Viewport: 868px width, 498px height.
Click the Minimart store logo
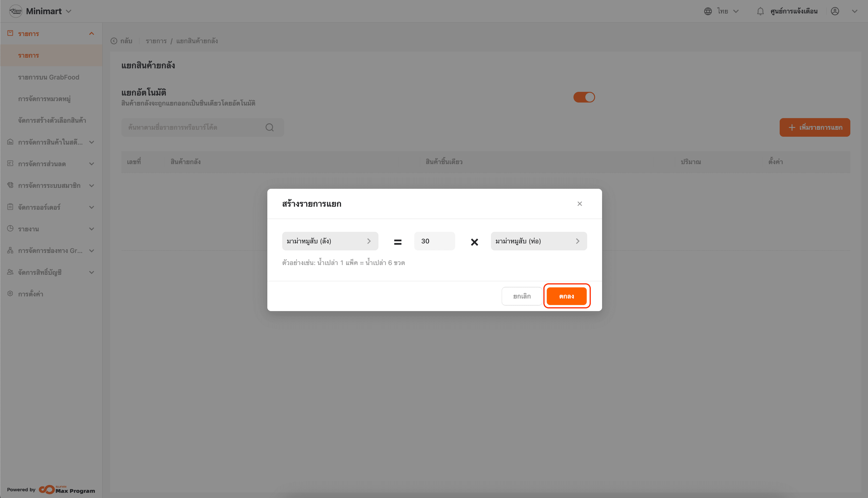16,11
